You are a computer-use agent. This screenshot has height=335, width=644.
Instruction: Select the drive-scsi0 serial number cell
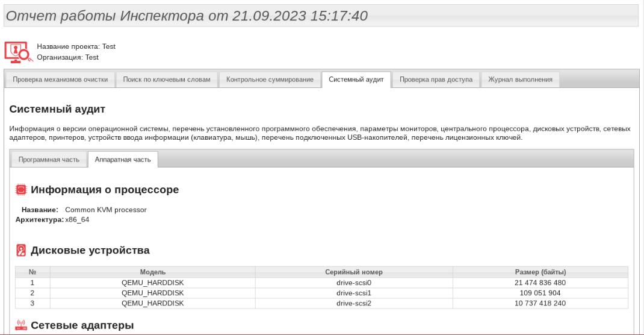354,283
